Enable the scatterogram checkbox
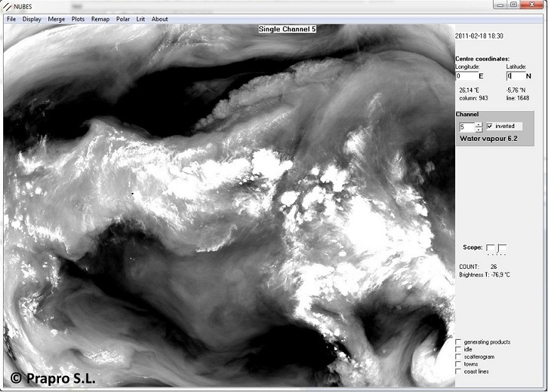The height and width of the screenshot is (392, 548). click(458, 357)
